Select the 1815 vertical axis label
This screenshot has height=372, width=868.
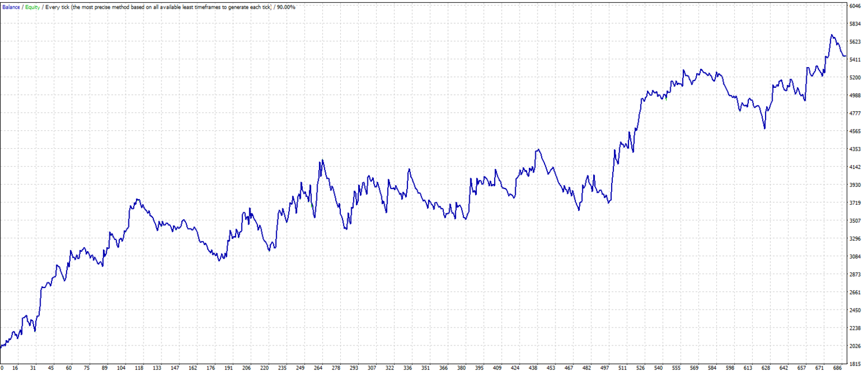coord(855,364)
